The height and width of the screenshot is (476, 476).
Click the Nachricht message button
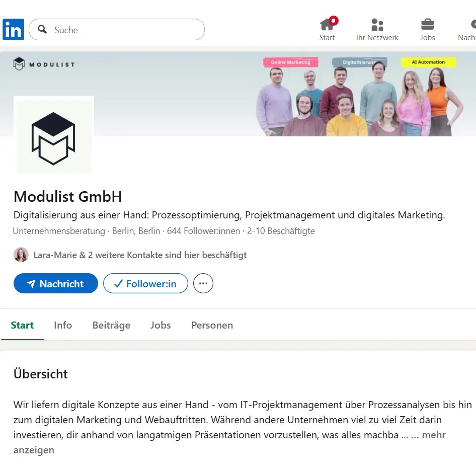pos(55,283)
